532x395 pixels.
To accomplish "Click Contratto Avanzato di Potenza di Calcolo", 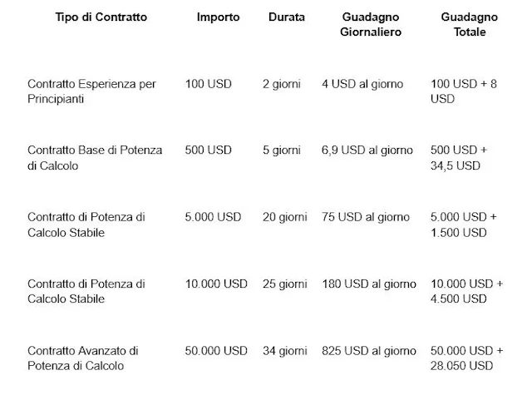I will pyautogui.click(x=83, y=358).
